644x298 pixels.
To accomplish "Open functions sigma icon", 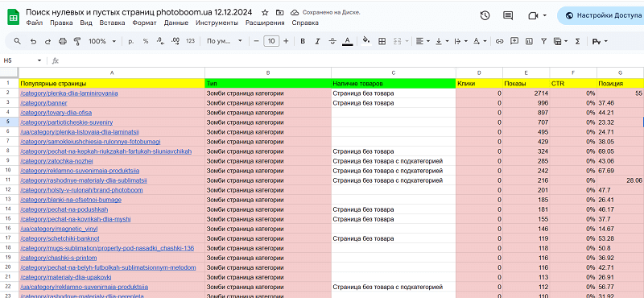I will click(x=577, y=41).
